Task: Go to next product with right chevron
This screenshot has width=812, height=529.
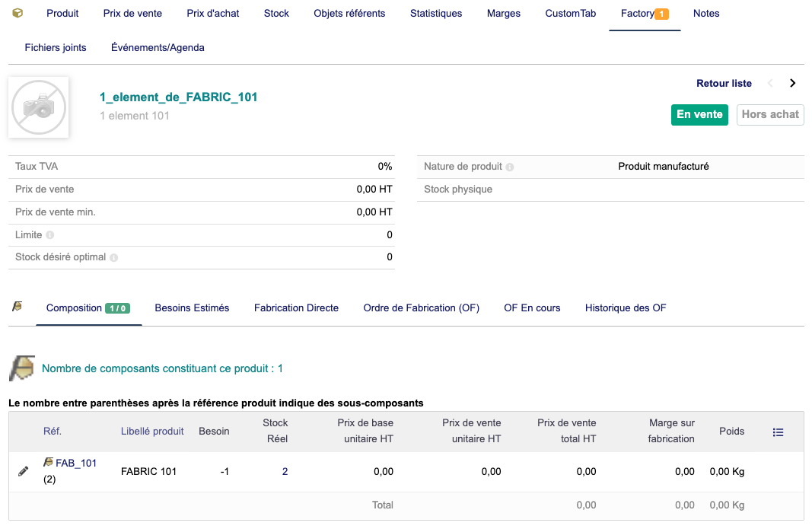Action: 792,84
